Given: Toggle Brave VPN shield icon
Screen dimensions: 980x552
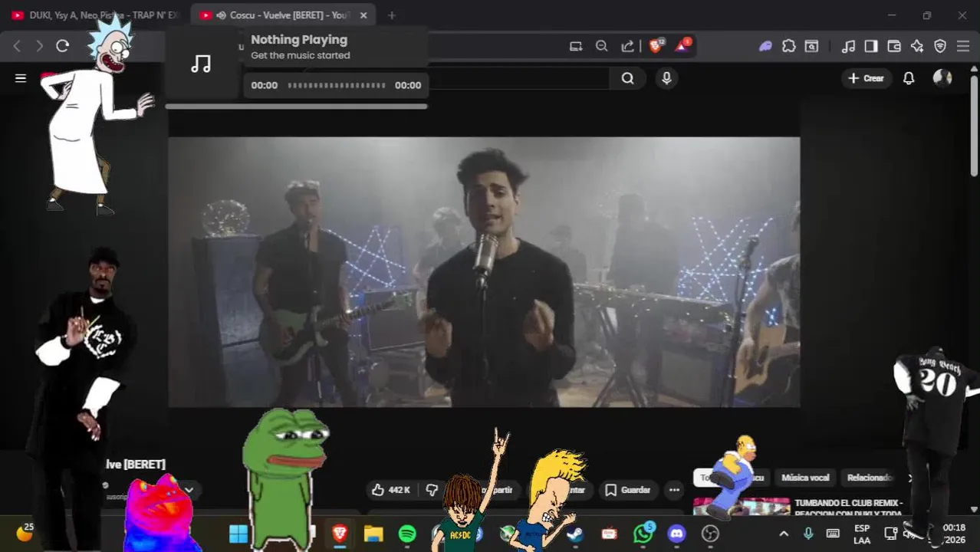Looking at the screenshot, I should [x=940, y=46].
